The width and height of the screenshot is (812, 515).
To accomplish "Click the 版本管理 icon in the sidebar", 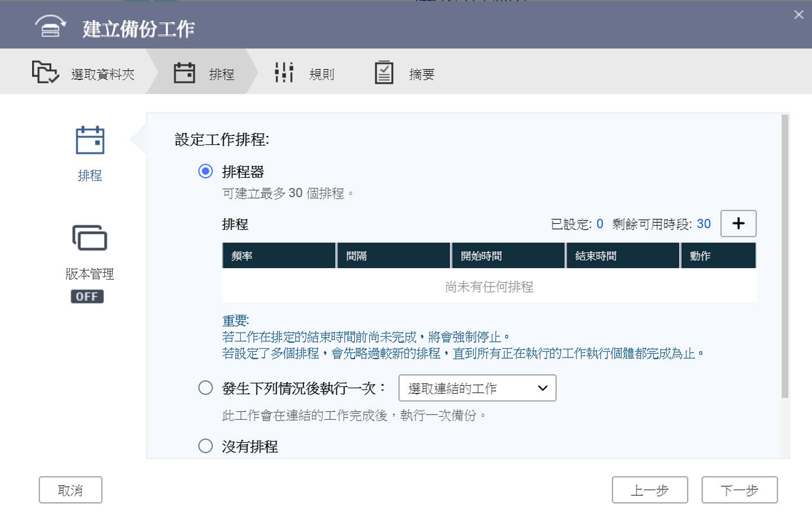I will coord(89,238).
